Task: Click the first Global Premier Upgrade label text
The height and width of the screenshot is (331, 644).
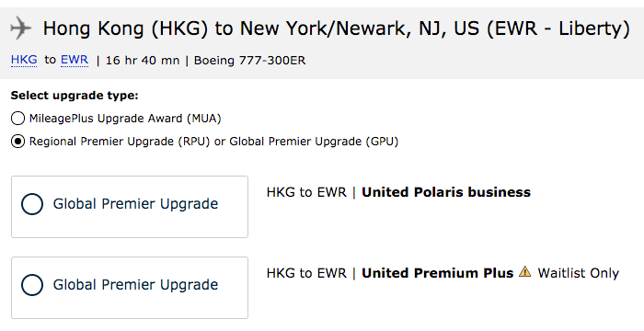Action: coord(135,204)
